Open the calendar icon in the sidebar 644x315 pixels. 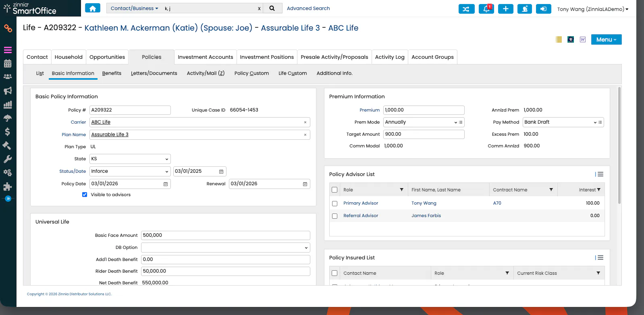point(8,64)
